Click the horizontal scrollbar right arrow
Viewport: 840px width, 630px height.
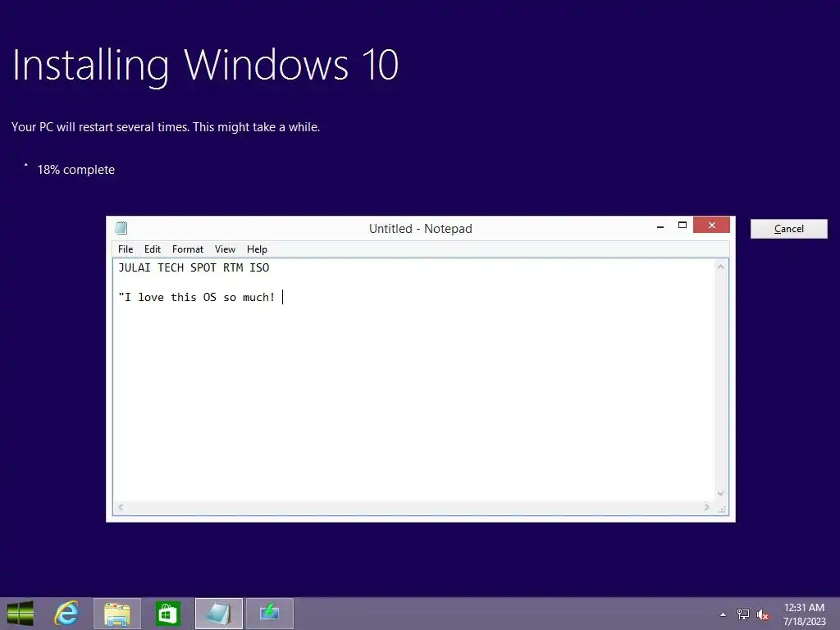[706, 507]
